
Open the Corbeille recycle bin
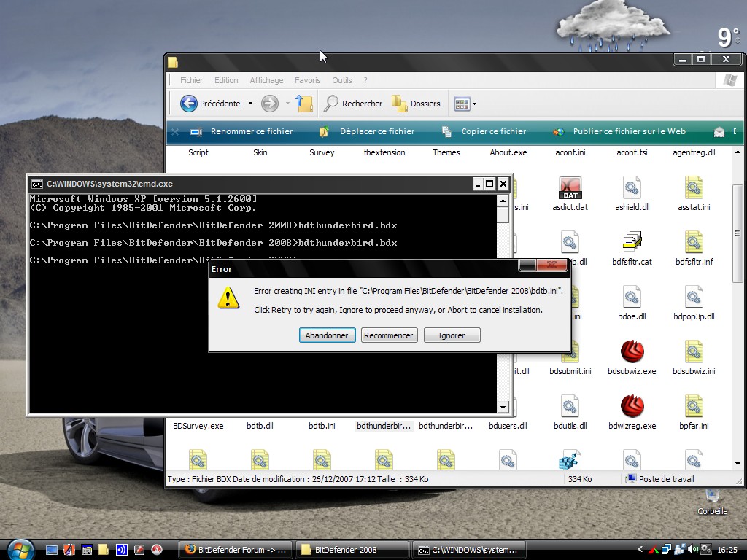point(712,502)
